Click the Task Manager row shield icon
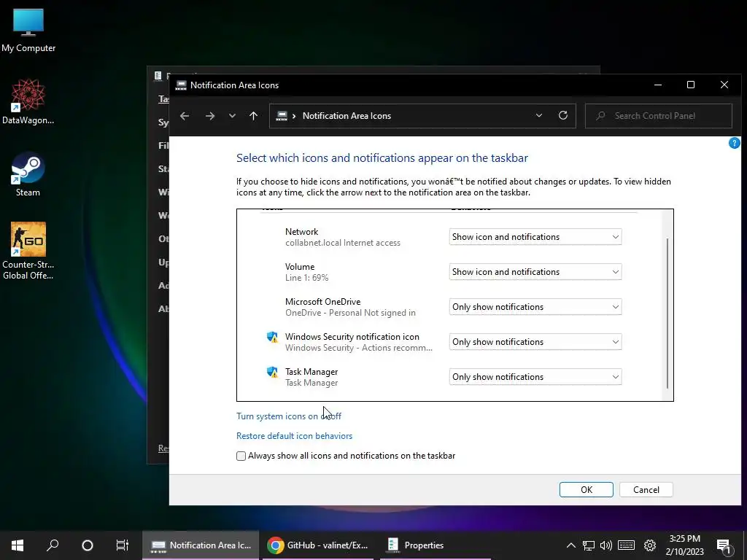Viewport: 747px width, 560px height. (273, 372)
